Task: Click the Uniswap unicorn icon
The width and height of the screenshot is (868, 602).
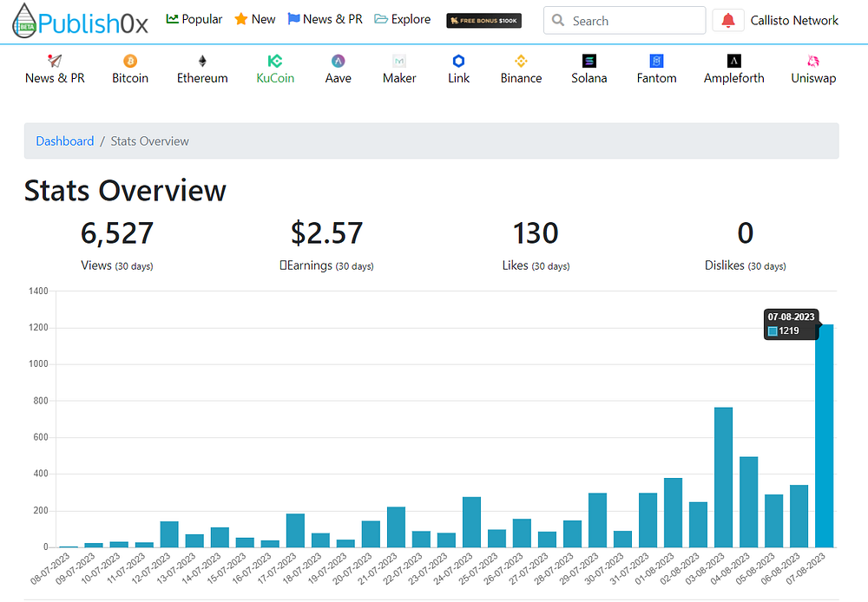Action: (x=813, y=61)
